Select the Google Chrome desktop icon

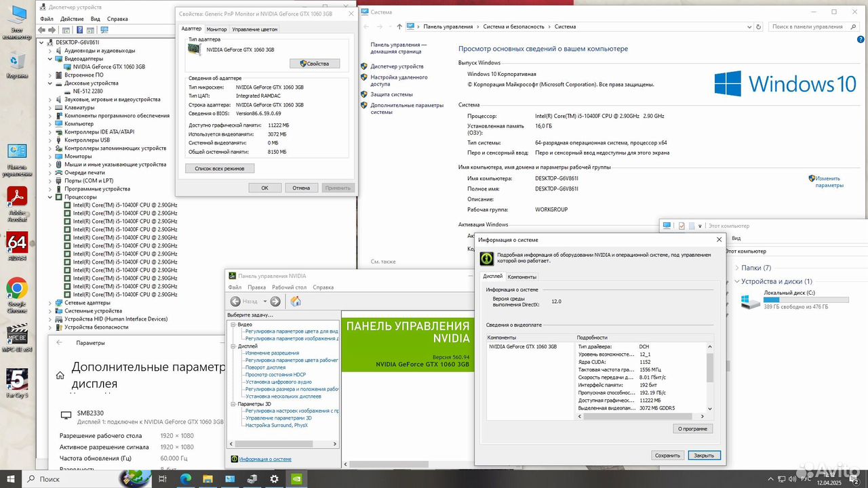click(x=17, y=295)
